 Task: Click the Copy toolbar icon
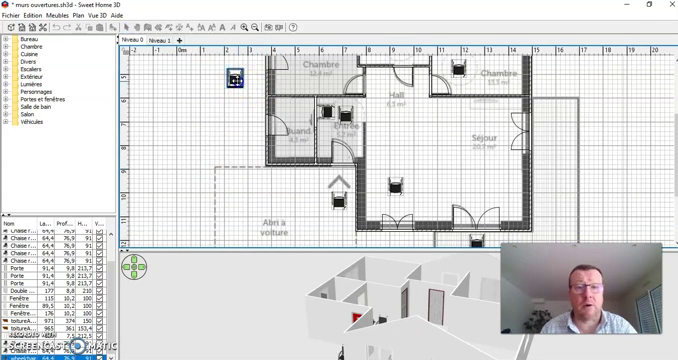89,27
